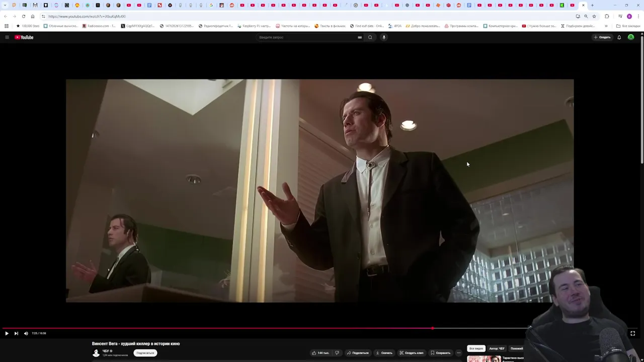Open the Тарантино recommended video thumbnail
Viewport: 644px width, 362px height.
click(484, 359)
